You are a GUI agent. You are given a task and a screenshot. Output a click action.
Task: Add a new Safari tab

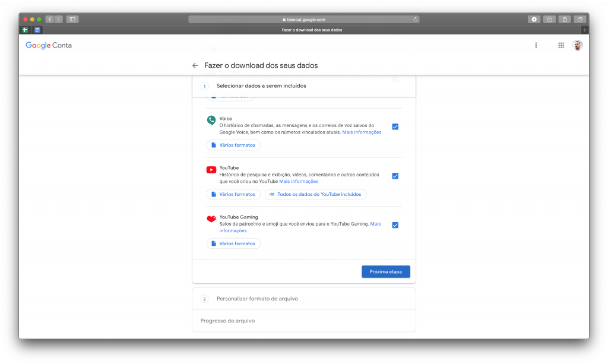coord(585,30)
